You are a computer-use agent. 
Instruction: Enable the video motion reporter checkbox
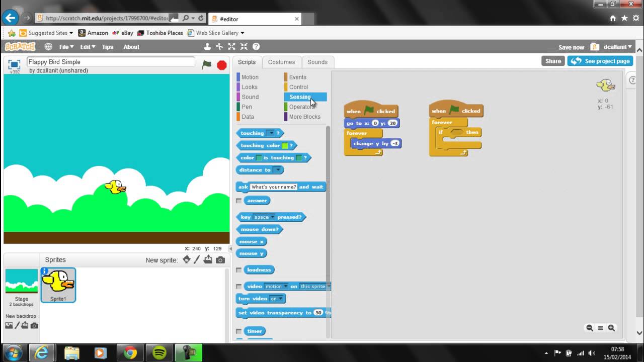(239, 287)
